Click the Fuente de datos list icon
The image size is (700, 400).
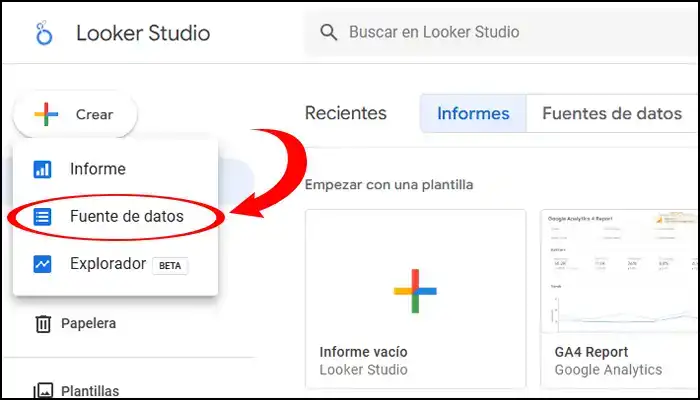tap(42, 217)
